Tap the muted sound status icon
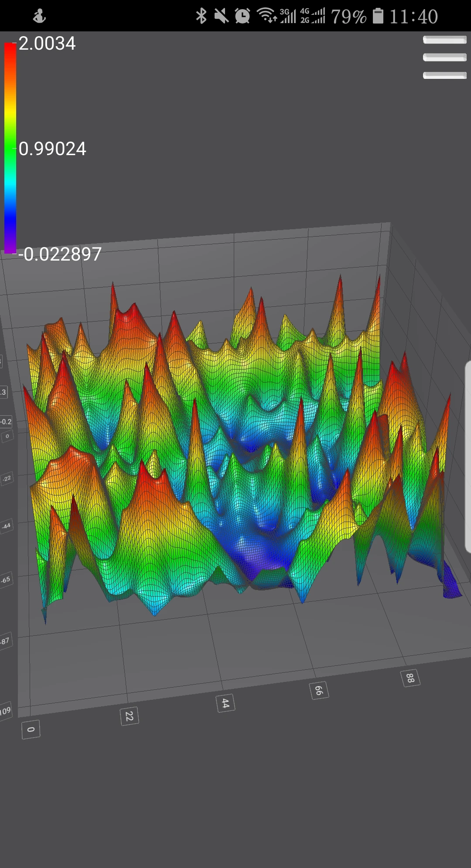 tap(222, 16)
